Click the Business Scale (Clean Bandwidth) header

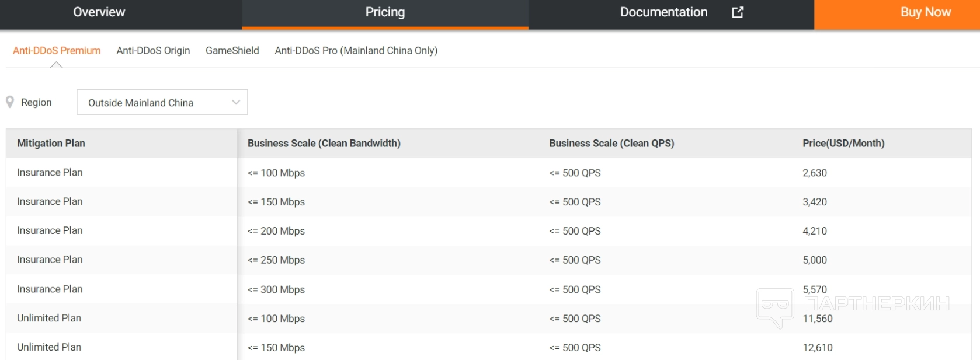pyautogui.click(x=324, y=144)
